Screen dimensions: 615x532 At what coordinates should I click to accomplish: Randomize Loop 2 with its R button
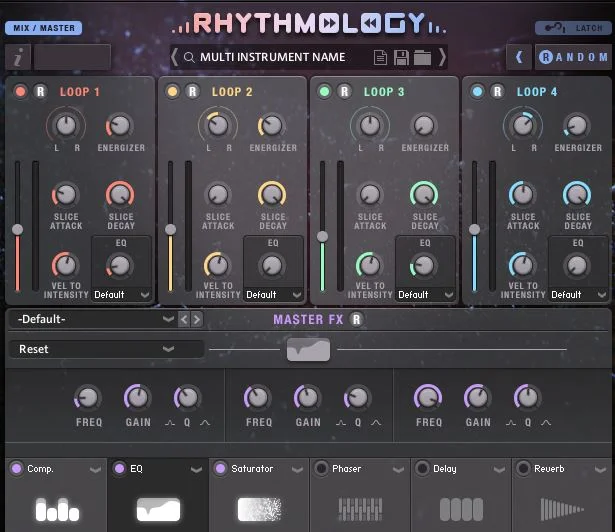pyautogui.click(x=192, y=91)
